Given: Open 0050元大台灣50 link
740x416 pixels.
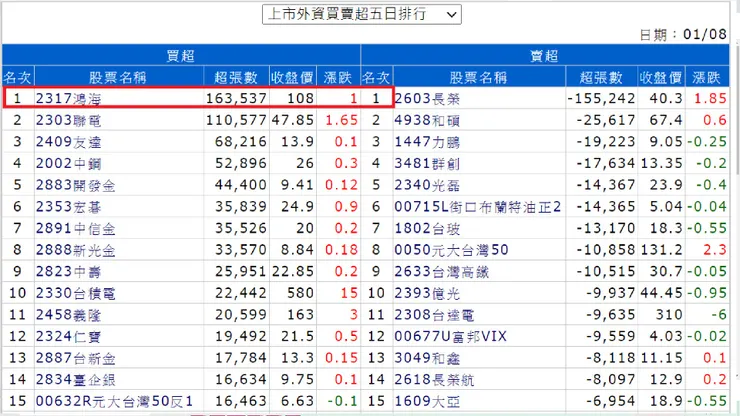Looking at the screenshot, I should [452, 250].
